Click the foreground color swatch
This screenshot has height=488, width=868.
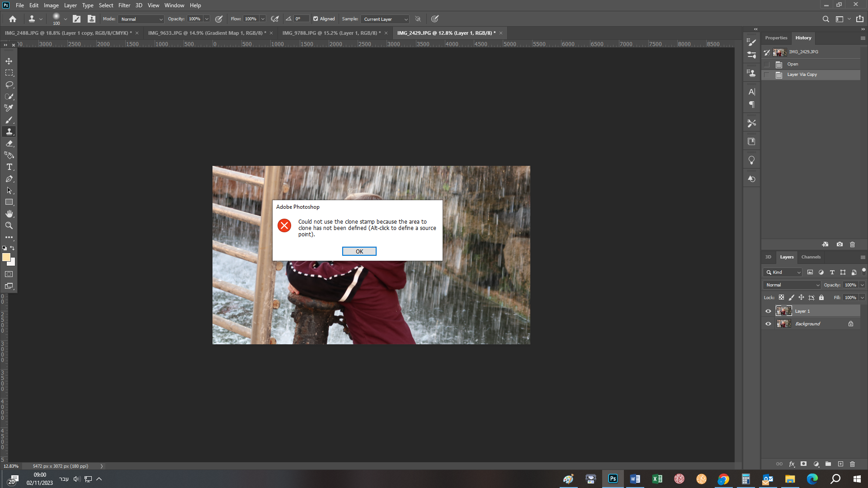(6, 257)
